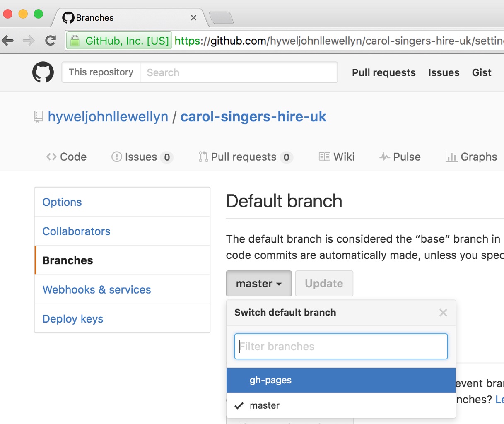
Task: Select Branches in the settings sidebar
Action: click(x=122, y=260)
